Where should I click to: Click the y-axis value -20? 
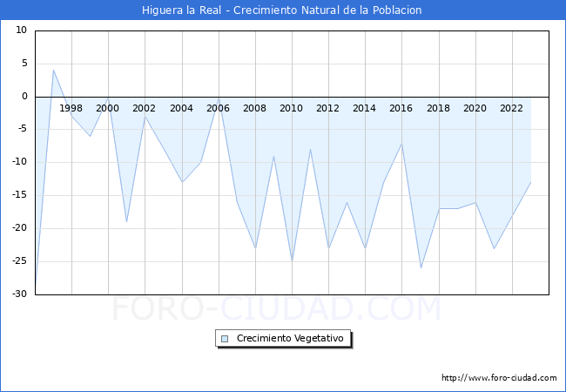pyautogui.click(x=19, y=227)
